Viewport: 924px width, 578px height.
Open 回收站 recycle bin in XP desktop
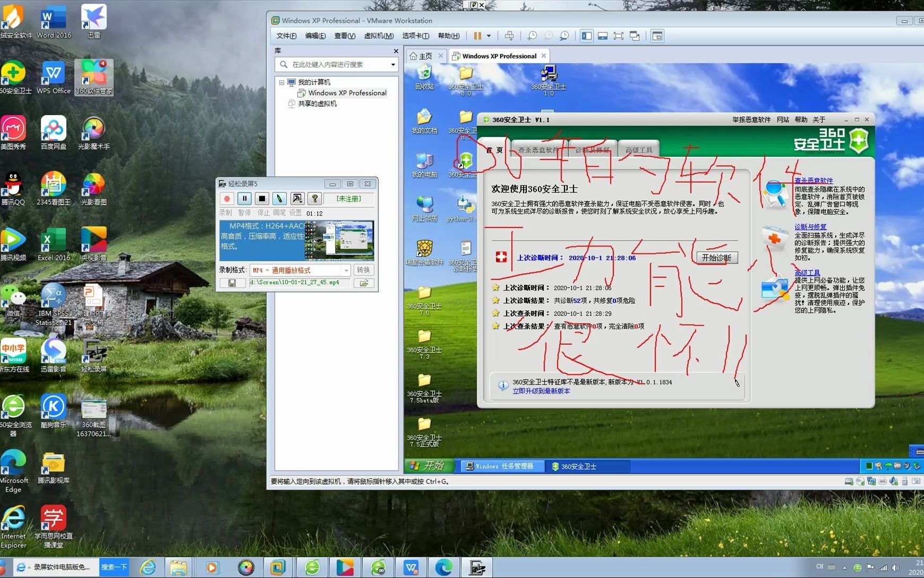click(x=424, y=78)
